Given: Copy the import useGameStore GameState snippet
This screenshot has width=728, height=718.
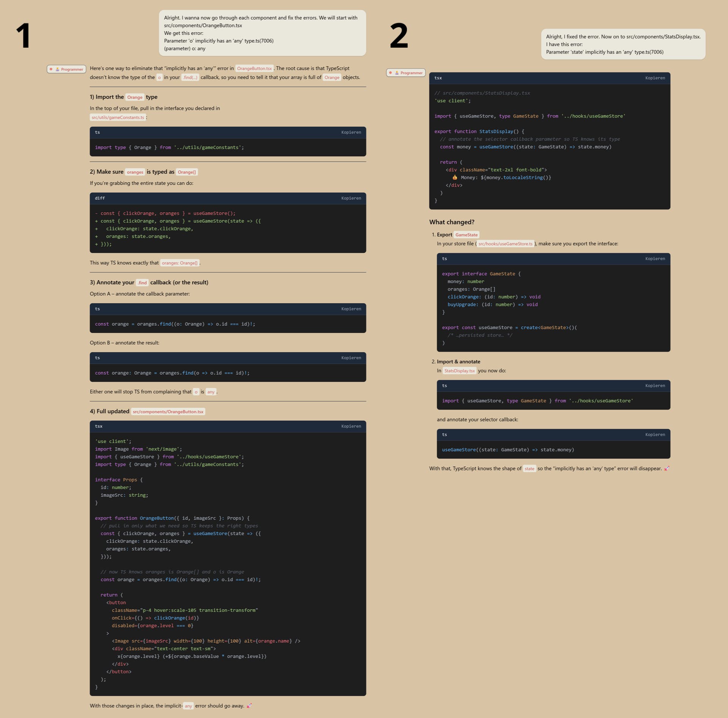Looking at the screenshot, I should [655, 386].
